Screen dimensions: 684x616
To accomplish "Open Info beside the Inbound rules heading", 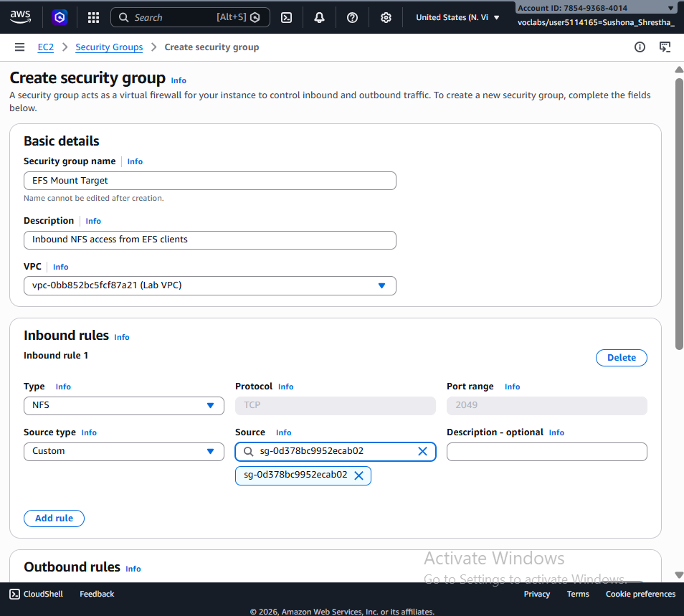I will pos(122,337).
